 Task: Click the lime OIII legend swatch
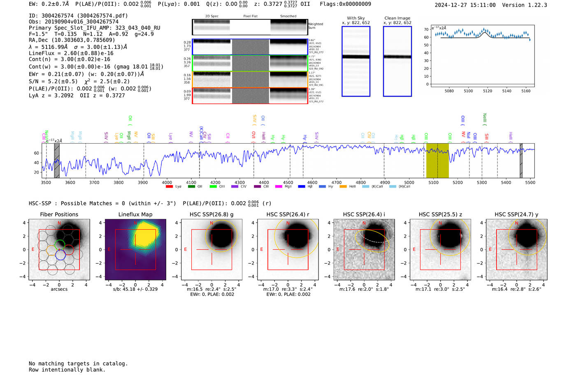tap(213, 187)
